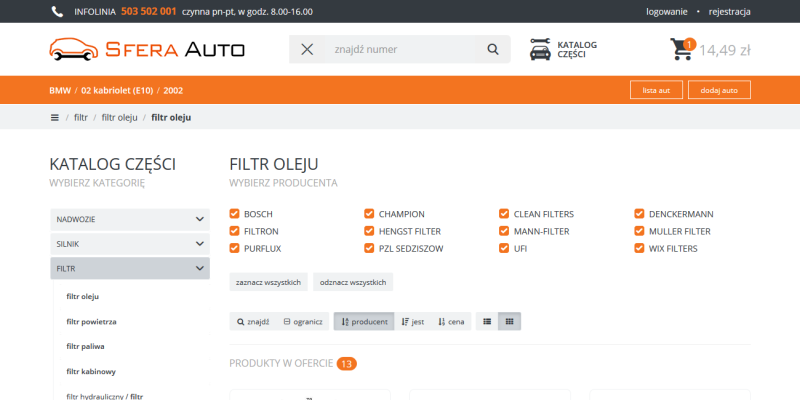The image size is (800, 400).
Task: Uncheck the WIX FILTERS checkbox
Action: [x=640, y=248]
